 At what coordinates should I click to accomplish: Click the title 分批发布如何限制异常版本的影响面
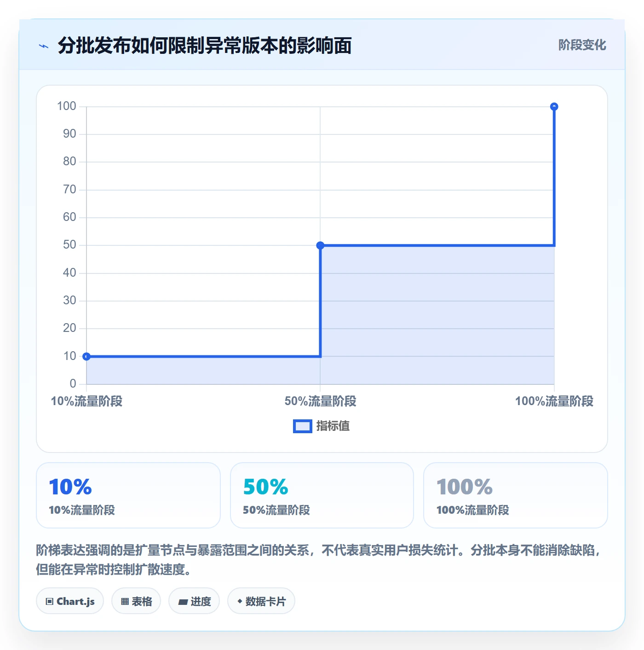205,46
